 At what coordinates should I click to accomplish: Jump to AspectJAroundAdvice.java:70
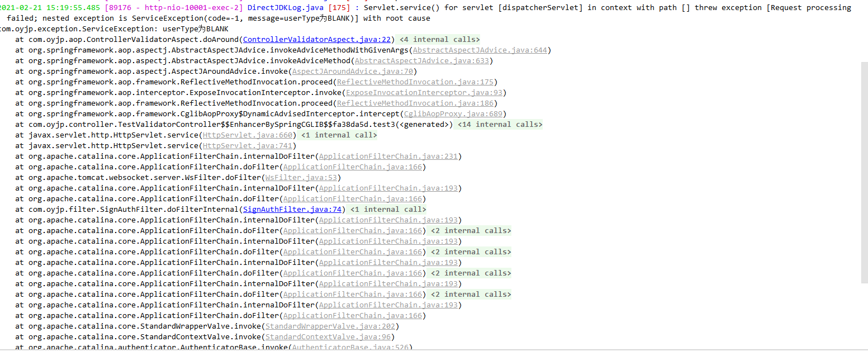point(352,72)
